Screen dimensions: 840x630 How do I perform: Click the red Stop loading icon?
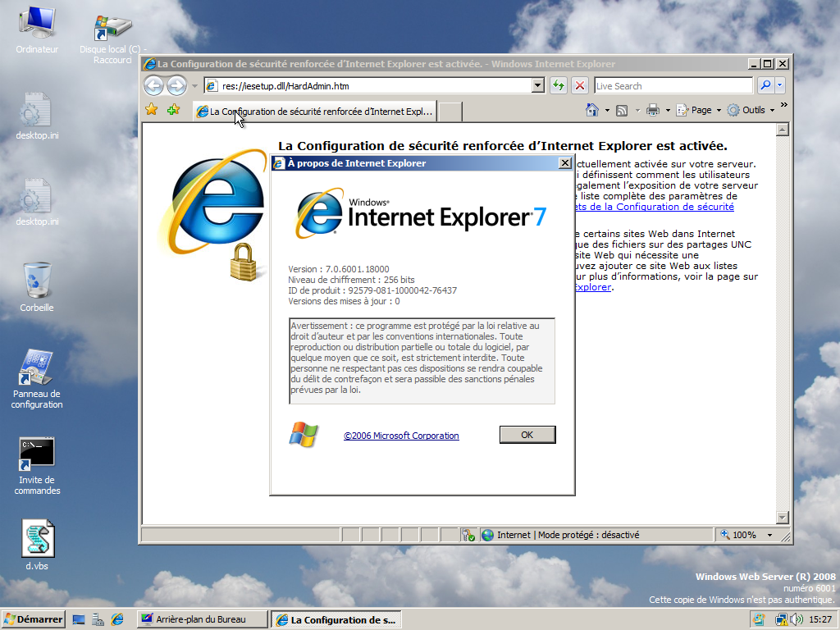(580, 85)
